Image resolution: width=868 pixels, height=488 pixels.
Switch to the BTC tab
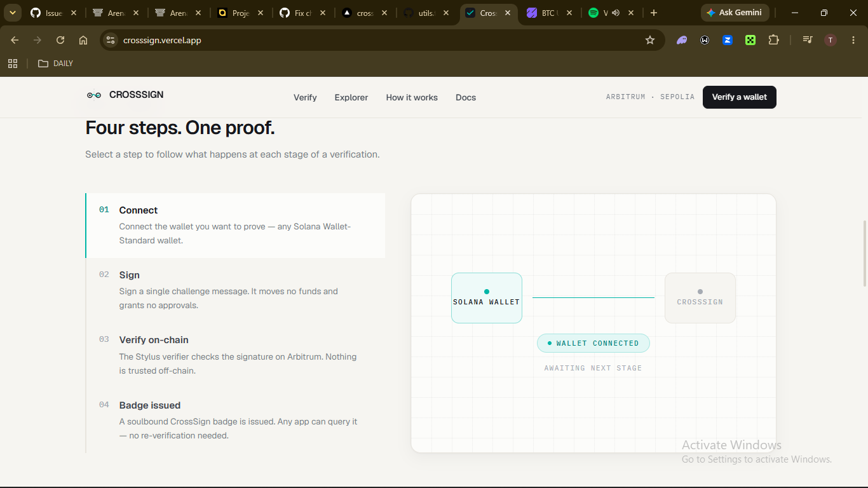click(550, 13)
